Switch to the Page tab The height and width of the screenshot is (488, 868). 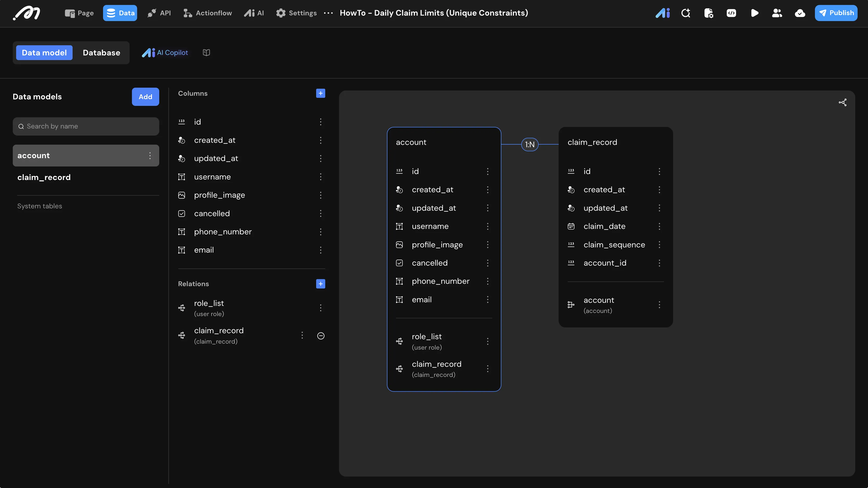click(x=79, y=13)
